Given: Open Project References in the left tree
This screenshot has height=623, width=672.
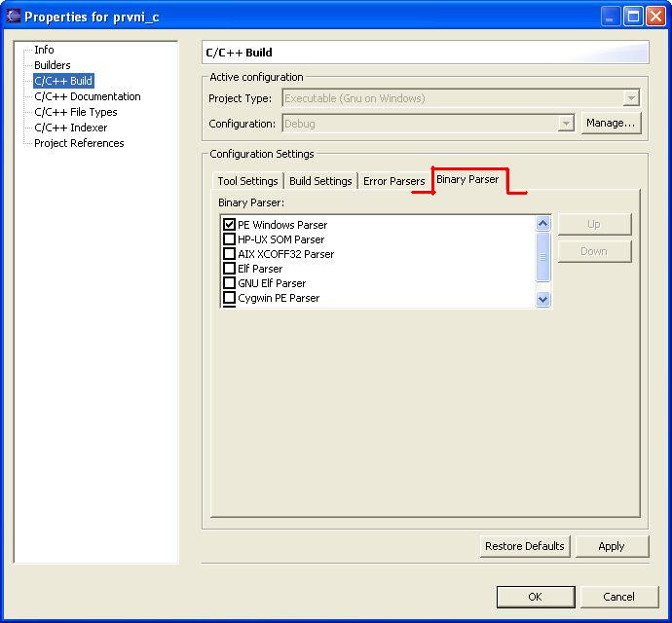Looking at the screenshot, I should click(79, 143).
